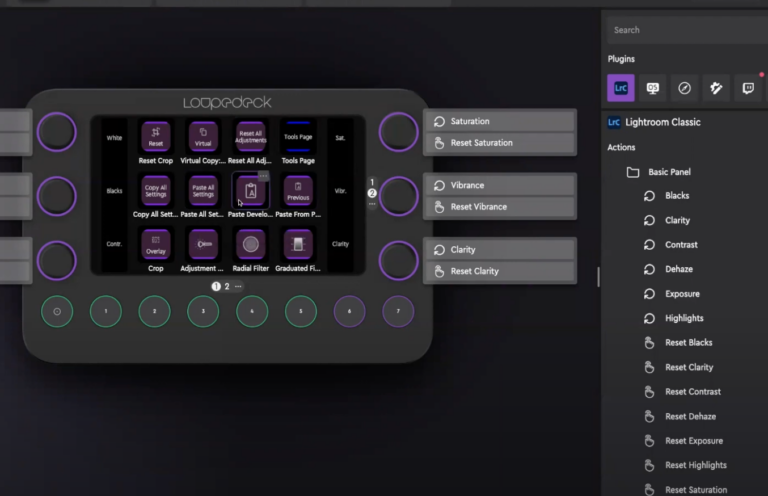Image resolution: width=768 pixels, height=496 pixels.
Task: Switch to dial page 2
Action: click(372, 193)
